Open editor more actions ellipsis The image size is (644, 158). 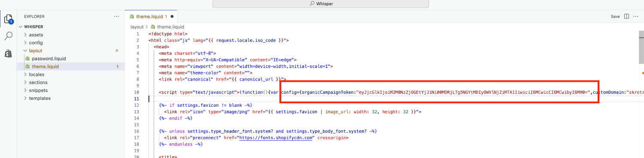tap(635, 16)
